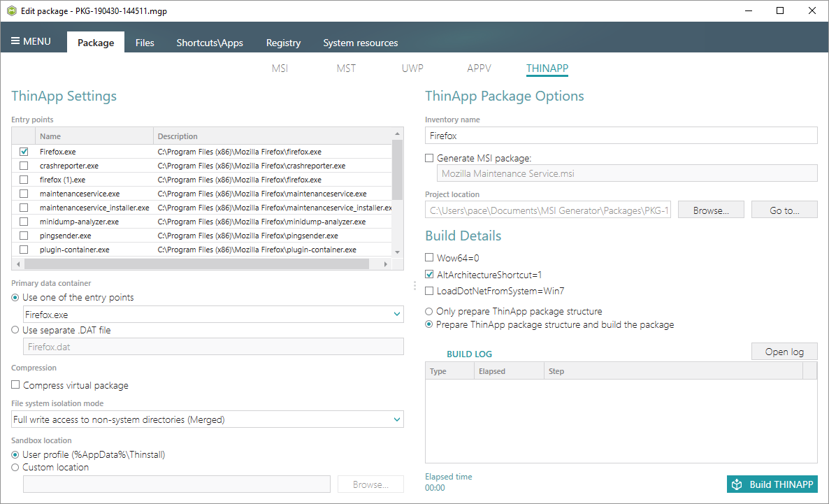
Task: Select the MSI sub-tab
Action: click(280, 69)
